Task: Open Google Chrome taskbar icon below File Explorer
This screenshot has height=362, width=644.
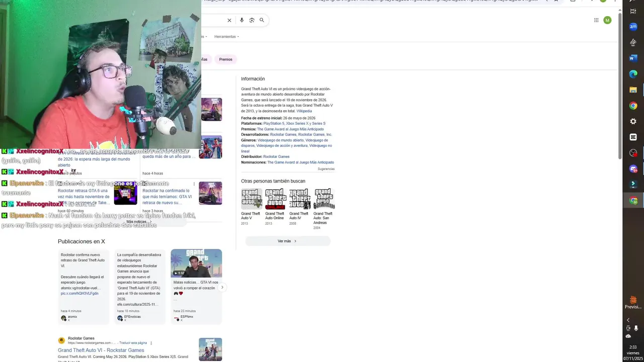Action: point(633,106)
